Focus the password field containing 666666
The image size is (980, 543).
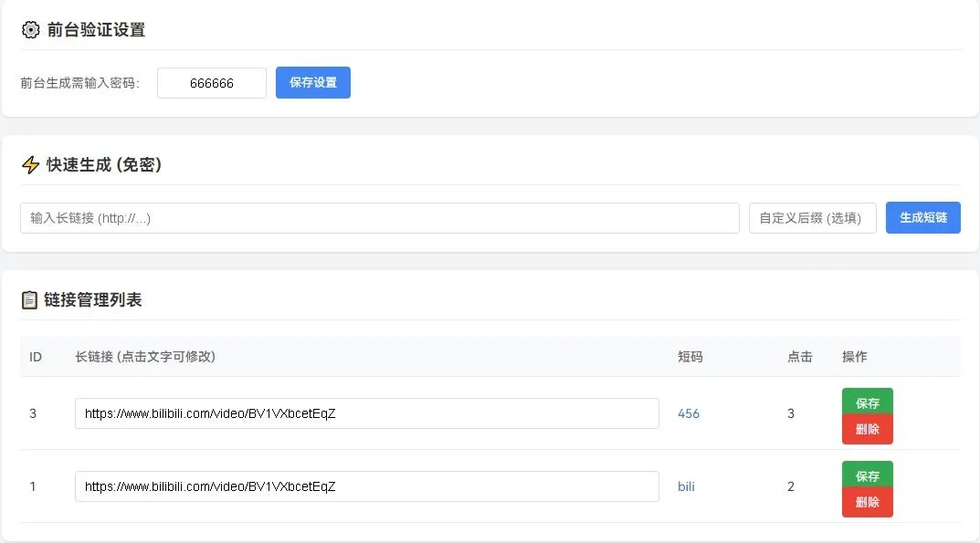coord(212,83)
